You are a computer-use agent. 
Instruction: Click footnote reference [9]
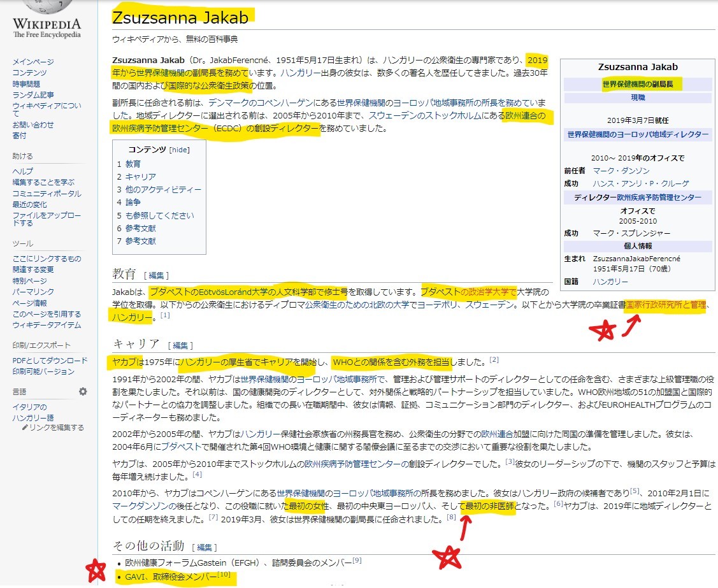357,560
